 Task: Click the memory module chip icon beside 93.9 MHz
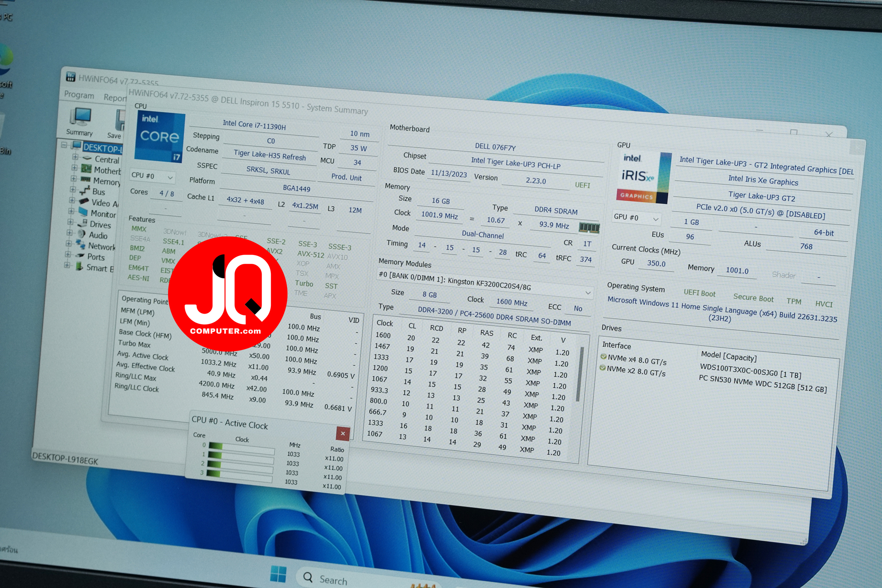590,227
